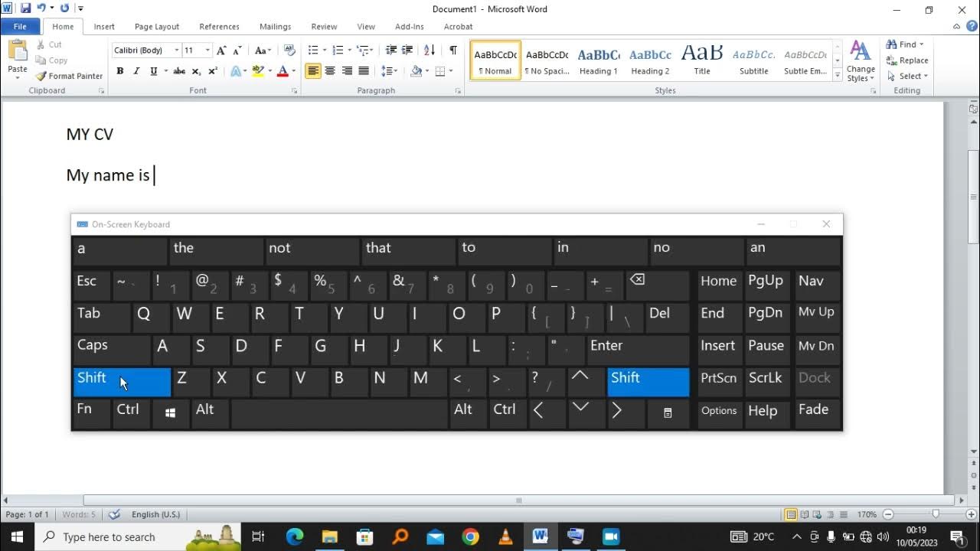Image resolution: width=980 pixels, height=551 pixels.
Task: Click the Grow Font icon
Action: 221,51
